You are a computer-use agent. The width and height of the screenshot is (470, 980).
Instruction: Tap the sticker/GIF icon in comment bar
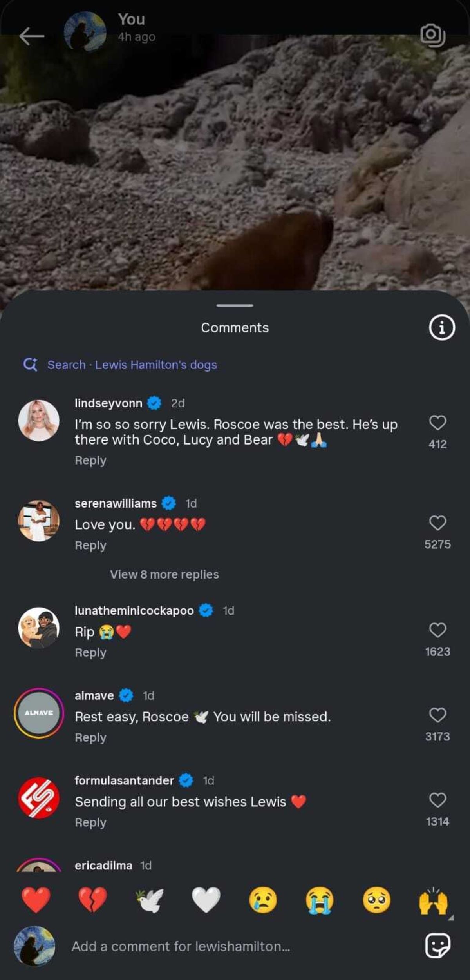pyautogui.click(x=437, y=946)
